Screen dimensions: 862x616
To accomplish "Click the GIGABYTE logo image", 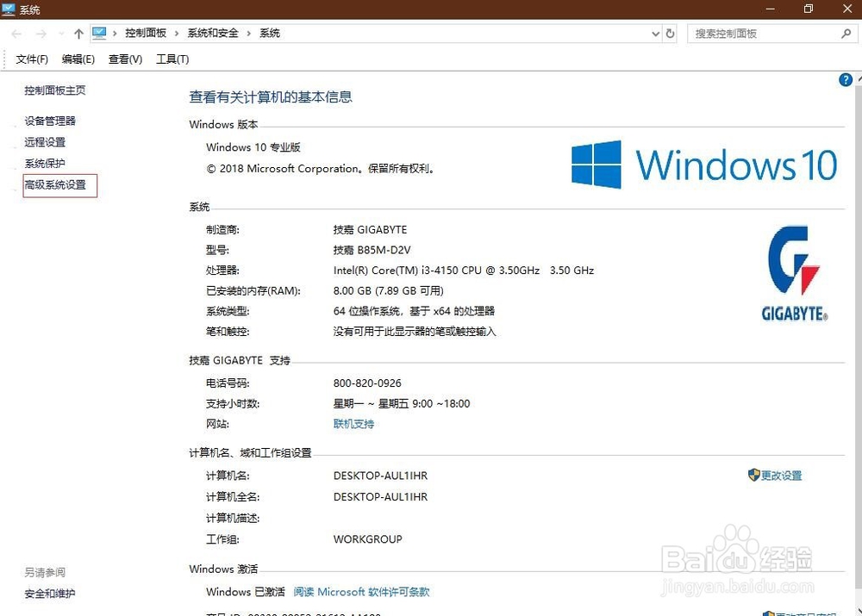I will (x=795, y=273).
